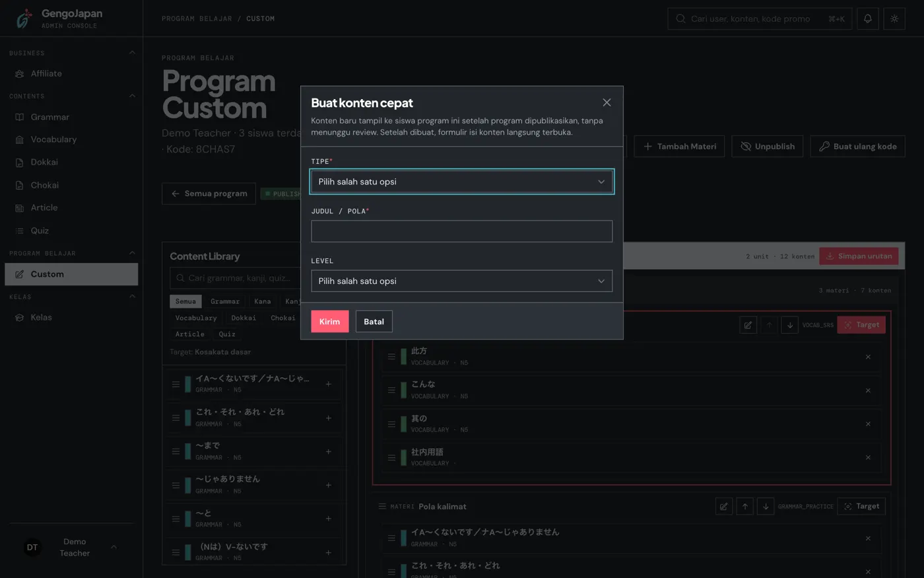Open Quiz in the sidebar
This screenshot has width=924, height=578.
[71, 231]
